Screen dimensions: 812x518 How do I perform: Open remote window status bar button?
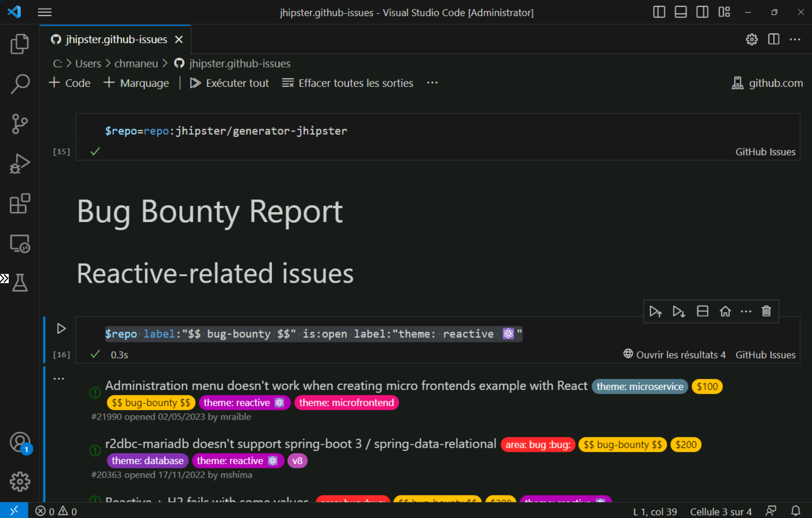click(x=14, y=511)
